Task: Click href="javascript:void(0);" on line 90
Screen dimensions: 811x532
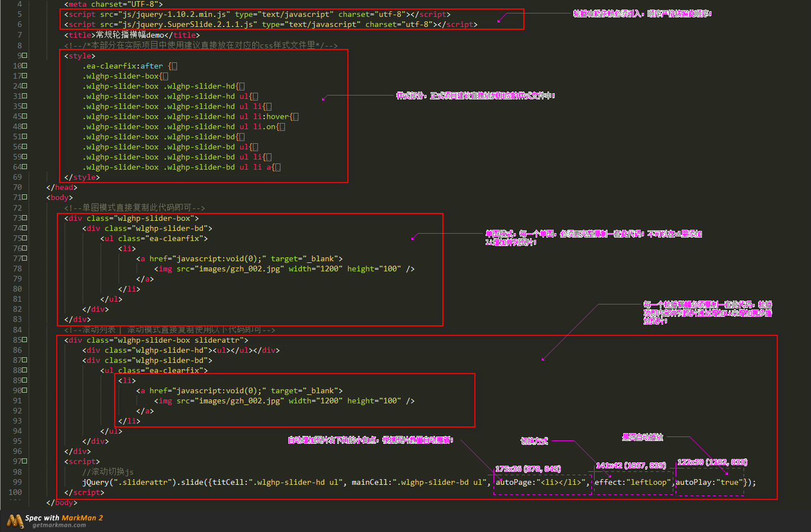Action: click(x=208, y=390)
